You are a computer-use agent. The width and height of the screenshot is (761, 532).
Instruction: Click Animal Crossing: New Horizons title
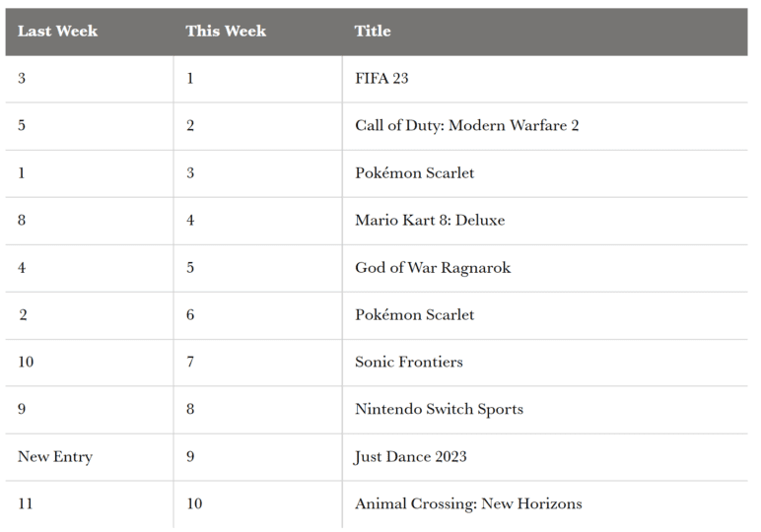coord(468,503)
